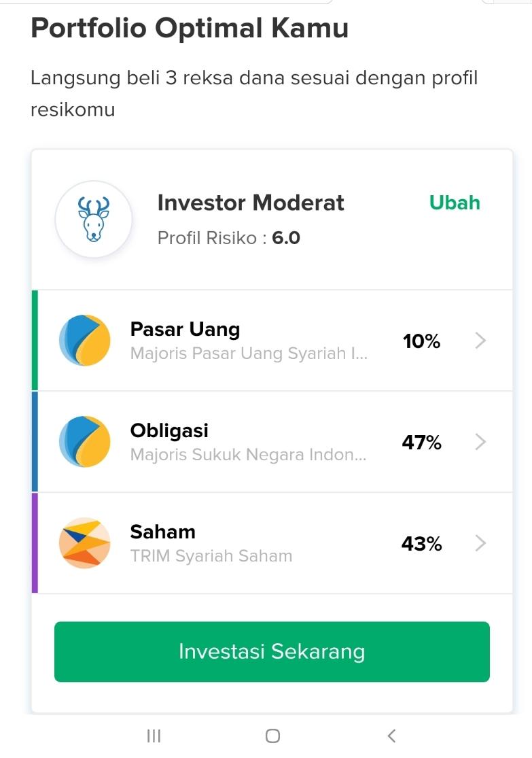Tap the Obligasi fund logo
The width and height of the screenshot is (532, 758).
click(84, 441)
